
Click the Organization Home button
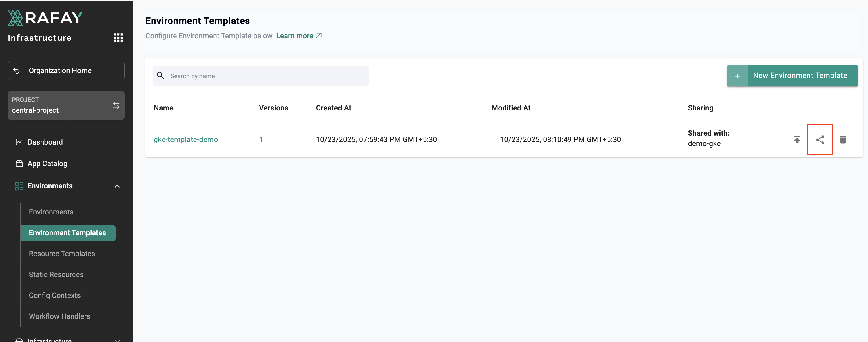pos(66,70)
